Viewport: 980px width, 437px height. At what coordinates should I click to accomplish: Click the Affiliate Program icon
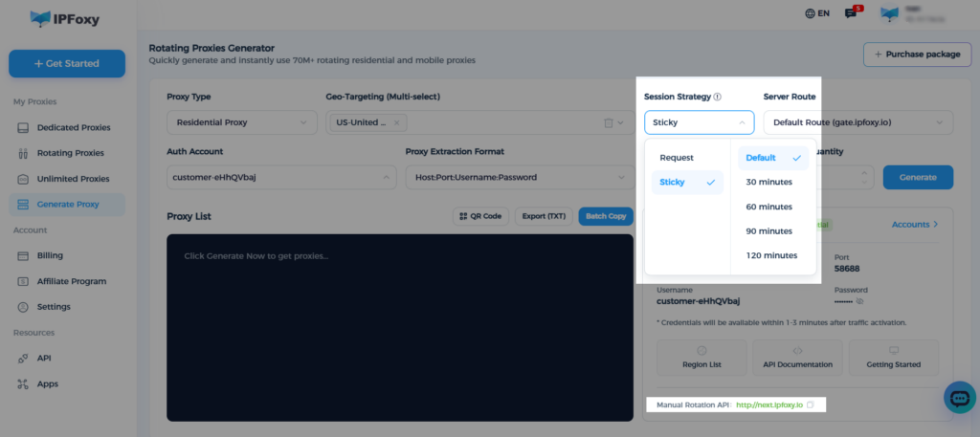(x=23, y=281)
